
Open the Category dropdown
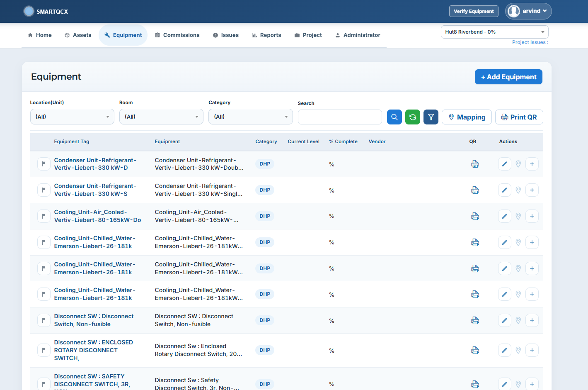click(251, 117)
